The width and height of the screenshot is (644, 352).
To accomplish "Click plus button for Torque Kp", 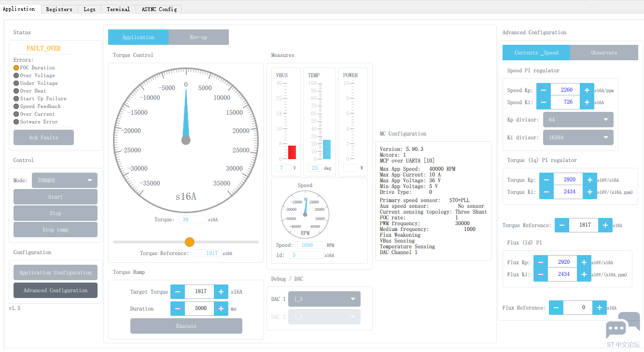I will click(x=590, y=179).
